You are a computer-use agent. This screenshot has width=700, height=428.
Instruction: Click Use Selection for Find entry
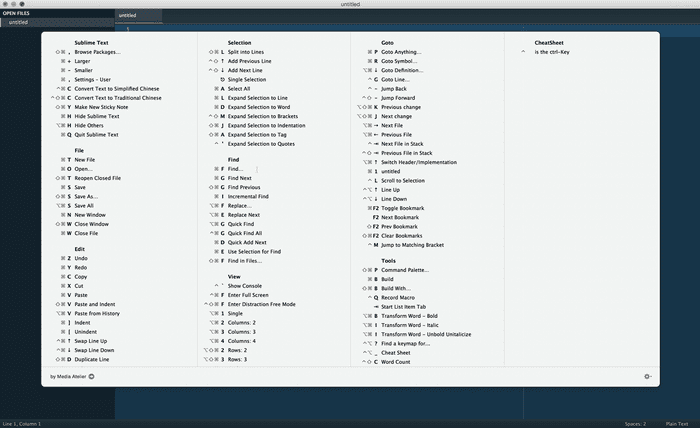point(254,252)
